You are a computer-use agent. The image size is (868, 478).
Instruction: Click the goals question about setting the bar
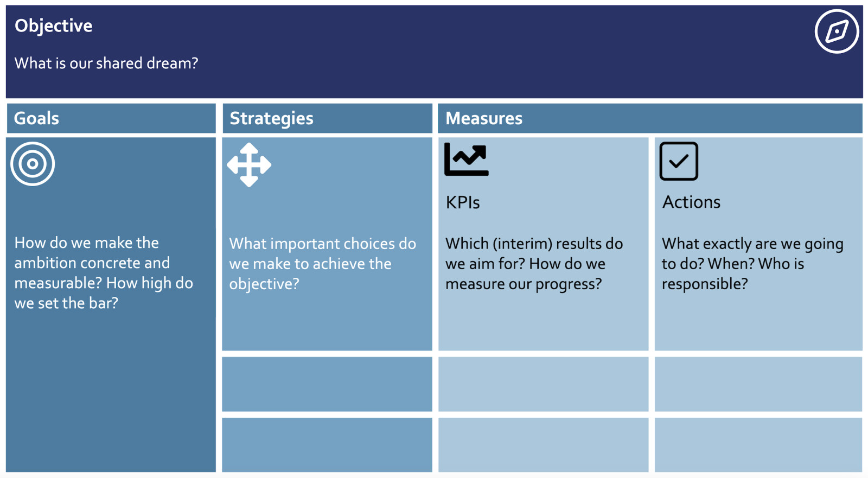coord(104,273)
